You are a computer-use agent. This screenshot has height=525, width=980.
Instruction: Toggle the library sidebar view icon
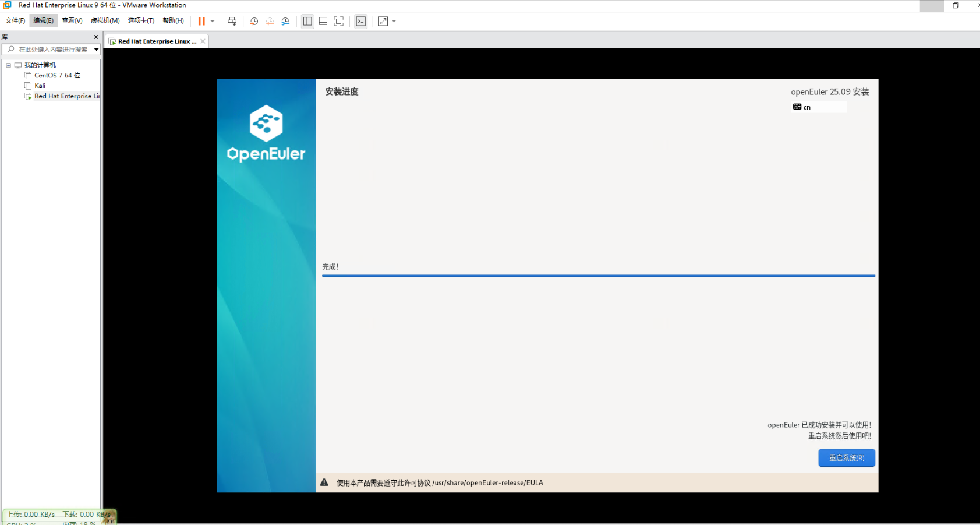pyautogui.click(x=307, y=21)
